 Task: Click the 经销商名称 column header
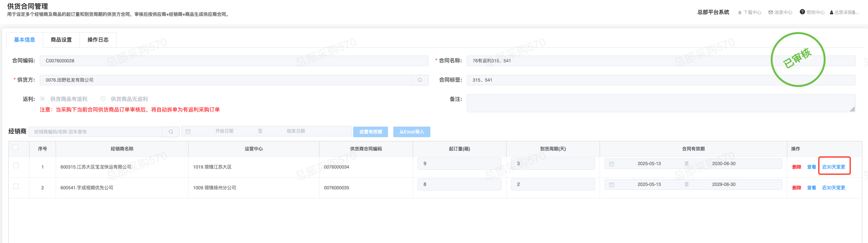(122, 149)
